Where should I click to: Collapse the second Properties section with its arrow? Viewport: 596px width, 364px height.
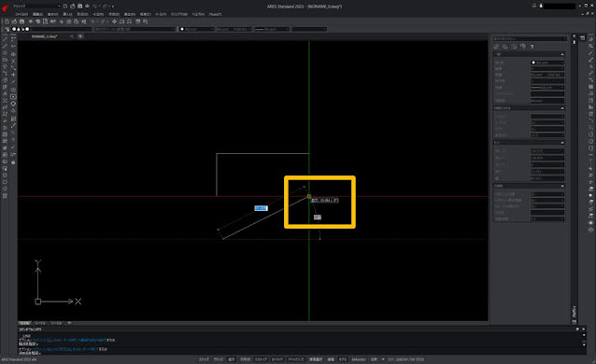pyautogui.click(x=562, y=108)
